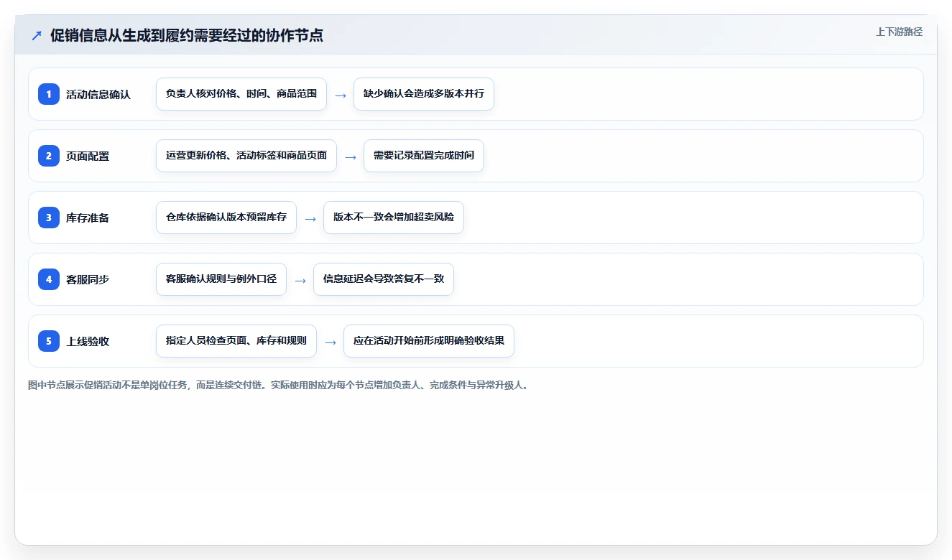Click the diagonal arrow icon beside the title
Screen dimensions: 952x560
37,35
